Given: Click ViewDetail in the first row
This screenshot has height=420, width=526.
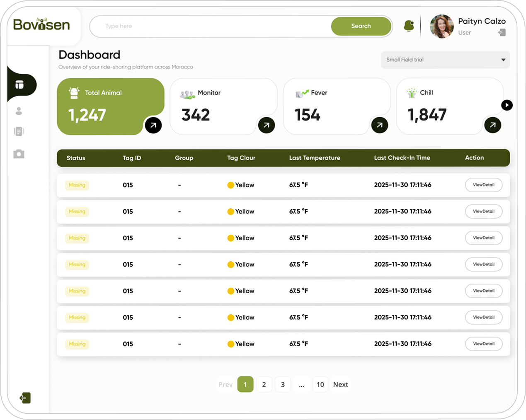Looking at the screenshot, I should click(x=483, y=185).
